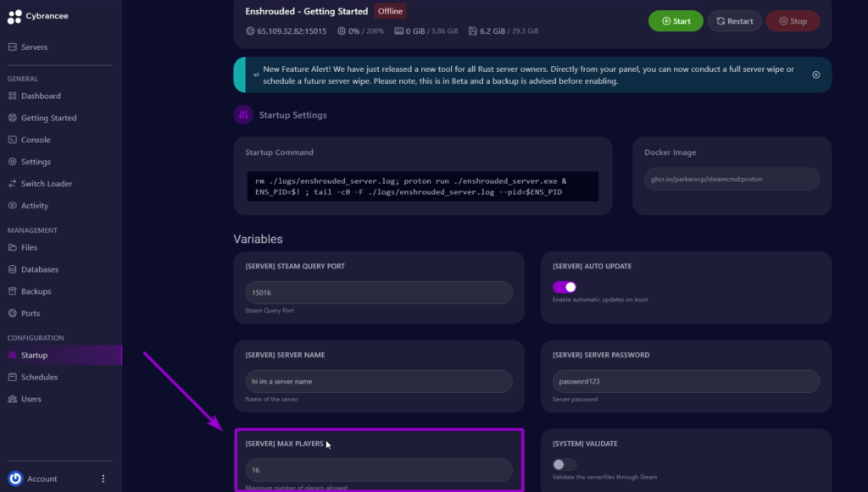The height and width of the screenshot is (492, 868).
Task: Open the Files manager
Action: click(29, 247)
